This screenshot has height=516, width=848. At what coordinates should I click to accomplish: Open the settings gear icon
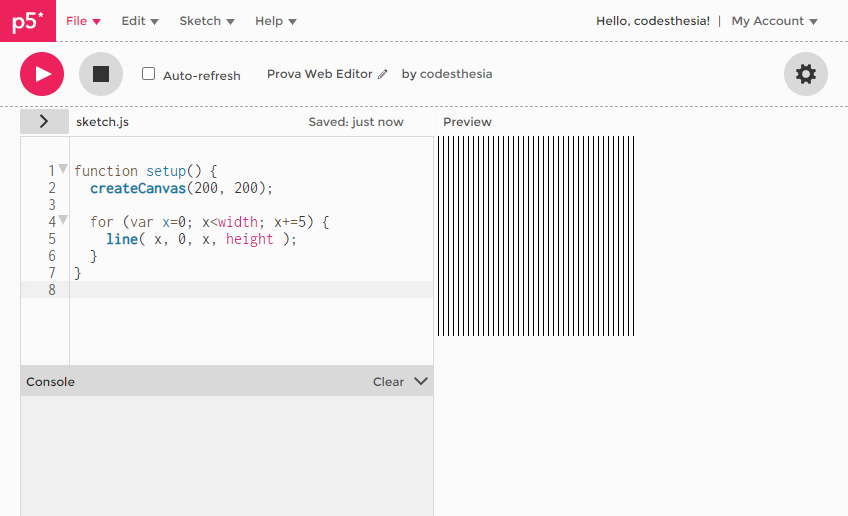pyautogui.click(x=805, y=74)
